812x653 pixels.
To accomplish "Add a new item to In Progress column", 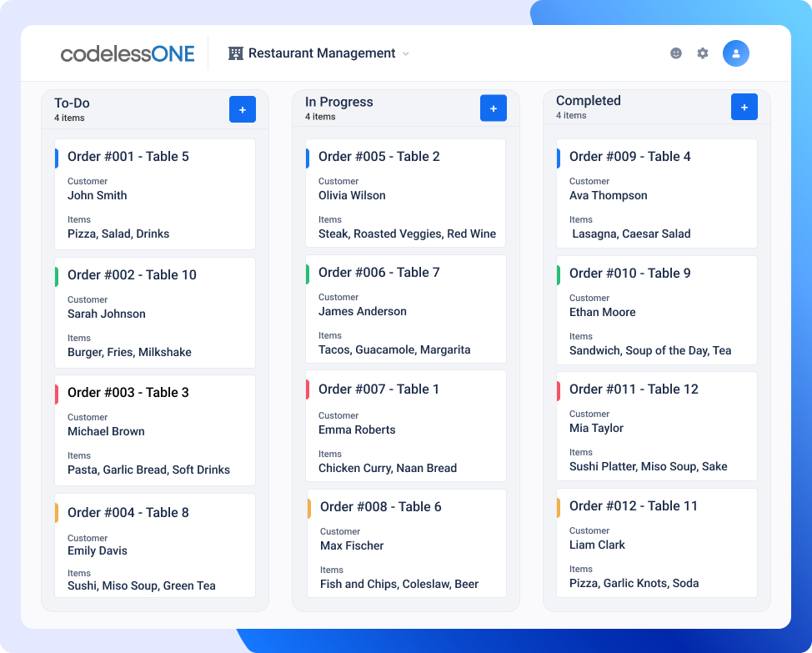I will point(493,108).
